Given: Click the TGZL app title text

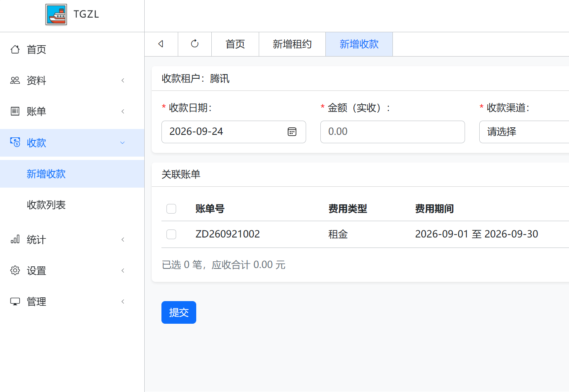Looking at the screenshot, I should pos(86,14).
